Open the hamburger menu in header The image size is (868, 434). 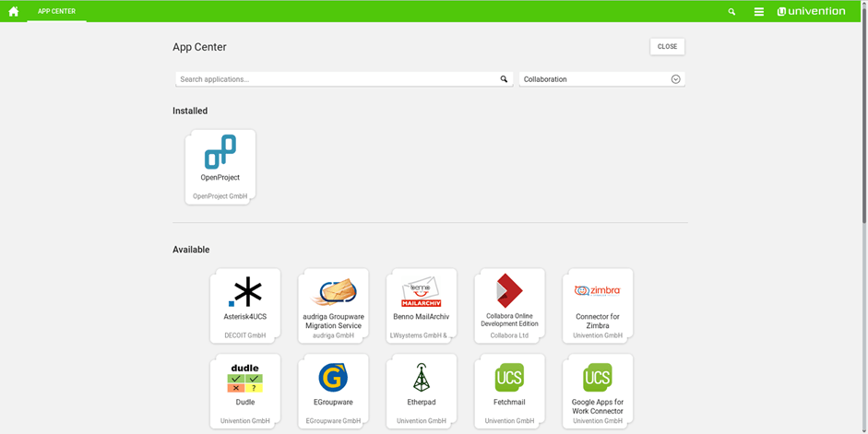(758, 12)
